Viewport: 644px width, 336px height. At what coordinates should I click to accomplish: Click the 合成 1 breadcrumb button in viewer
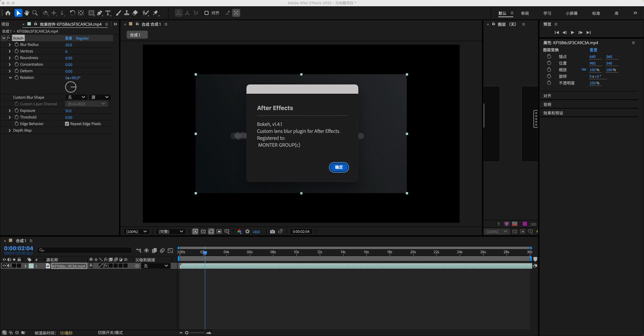[137, 35]
